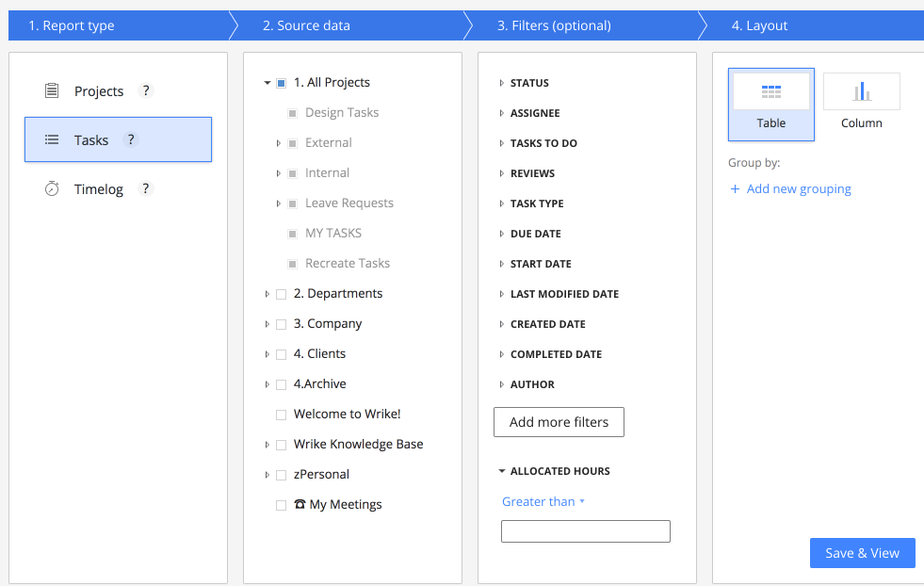Click the Timelog stopwatch icon
924x586 pixels.
coord(52,189)
